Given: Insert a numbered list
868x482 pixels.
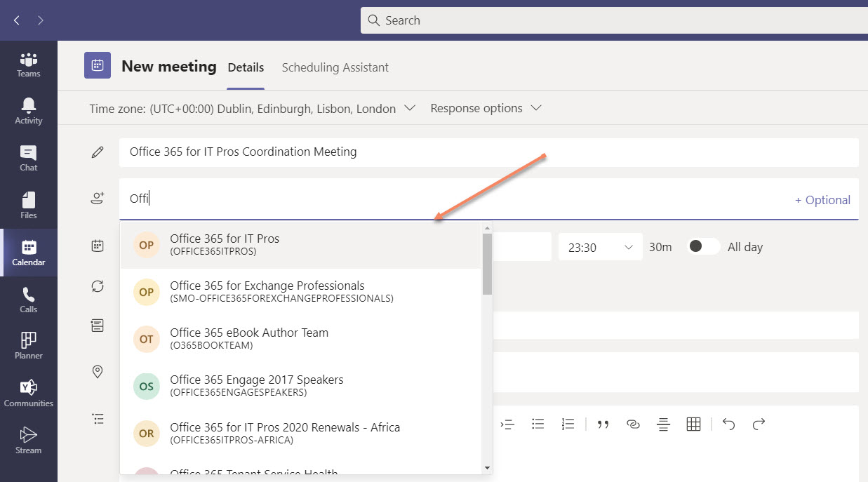Looking at the screenshot, I should 568,424.
